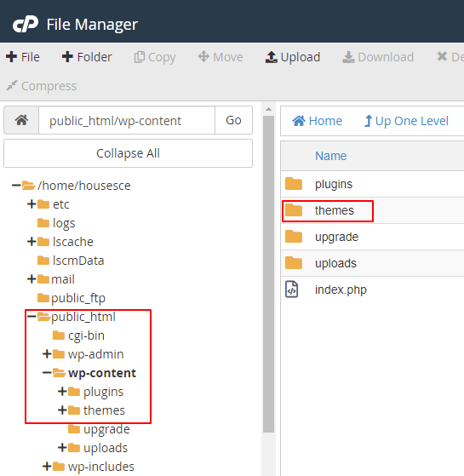This screenshot has width=464, height=476.
Task: Go to Home in file pane
Action: [x=317, y=121]
